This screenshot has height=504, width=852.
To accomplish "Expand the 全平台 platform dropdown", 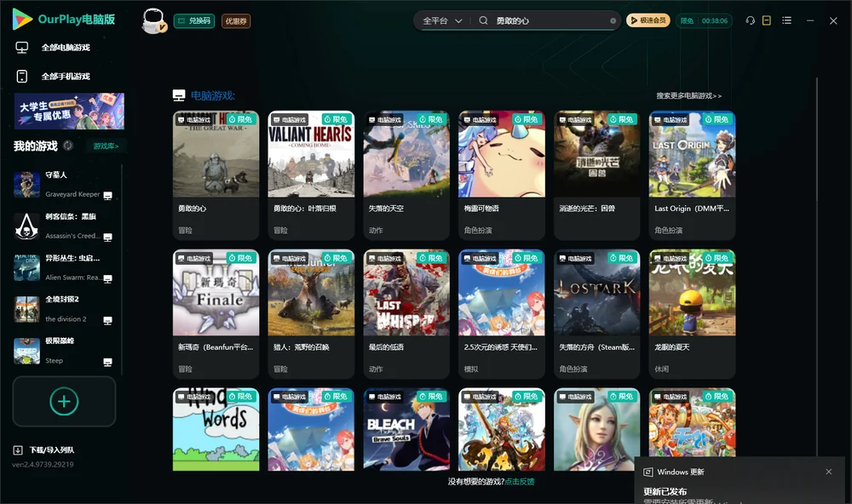I will click(442, 20).
